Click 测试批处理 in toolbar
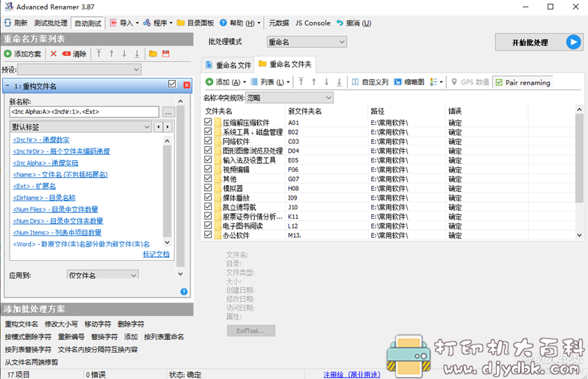Screen dimensions: 588x379 click(51, 23)
